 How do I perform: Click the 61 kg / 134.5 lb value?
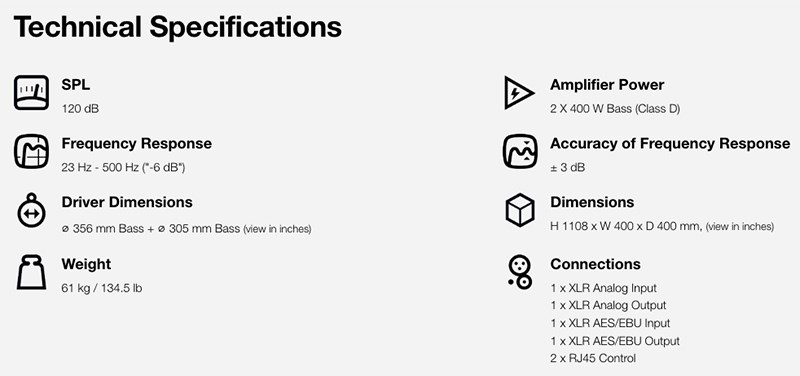coord(102,288)
